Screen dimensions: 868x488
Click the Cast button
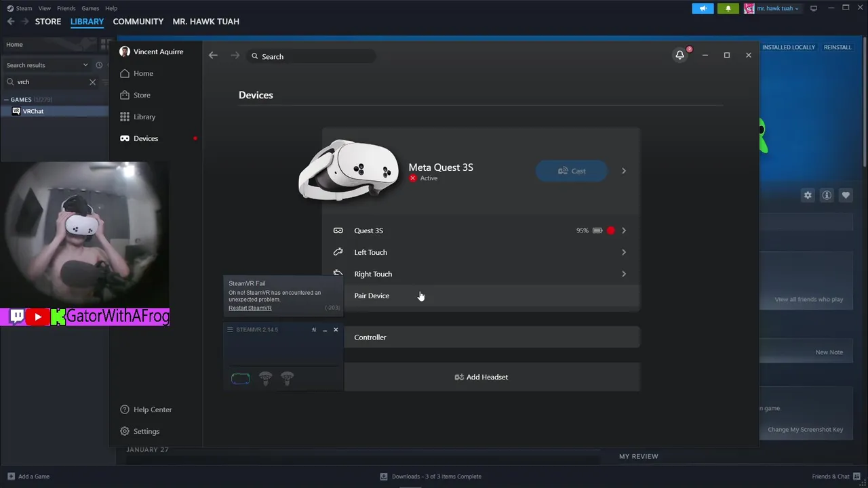point(572,171)
